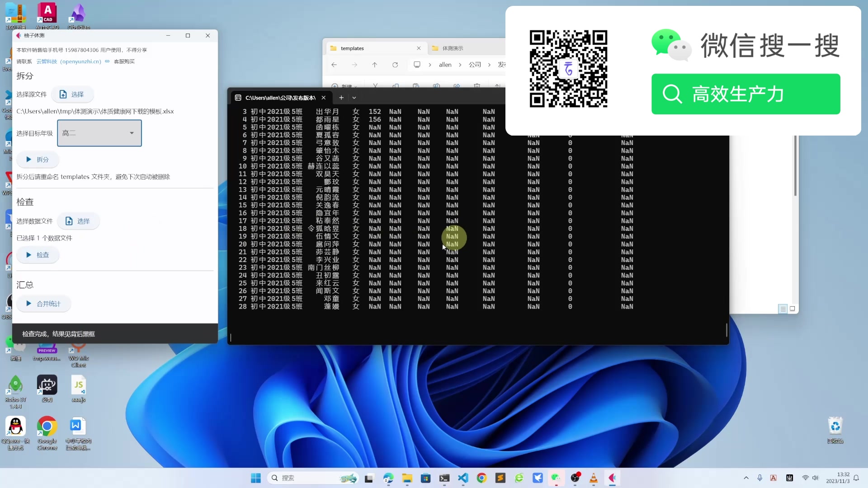Click allen in the Explorer breadcrumb
The width and height of the screenshot is (868, 488).
pos(445,65)
